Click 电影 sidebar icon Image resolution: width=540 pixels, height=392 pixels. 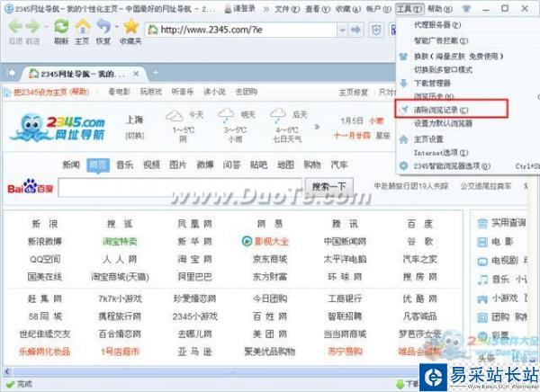pyautogui.click(x=482, y=242)
